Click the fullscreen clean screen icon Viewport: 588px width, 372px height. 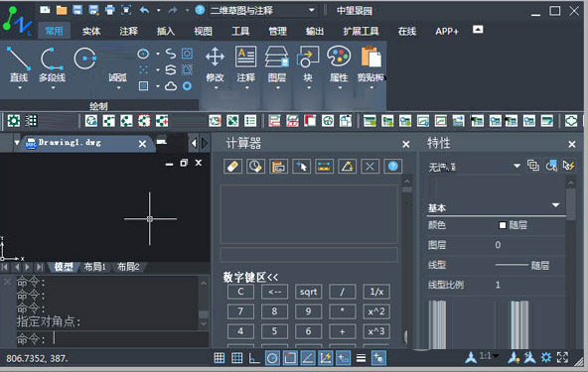(562, 358)
